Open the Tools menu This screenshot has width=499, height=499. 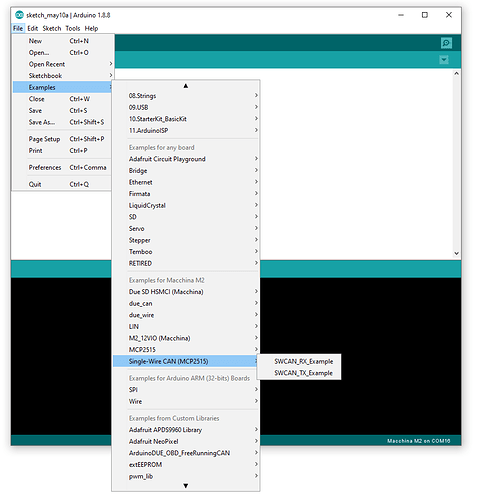point(73,28)
